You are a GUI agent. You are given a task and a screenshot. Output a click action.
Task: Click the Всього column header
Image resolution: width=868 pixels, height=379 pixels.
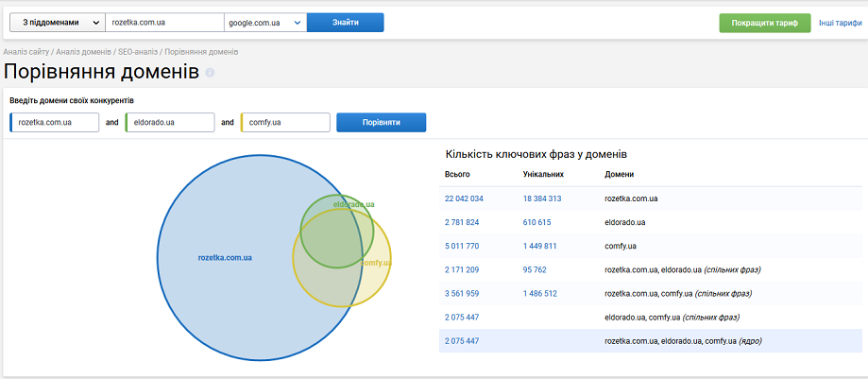(457, 175)
